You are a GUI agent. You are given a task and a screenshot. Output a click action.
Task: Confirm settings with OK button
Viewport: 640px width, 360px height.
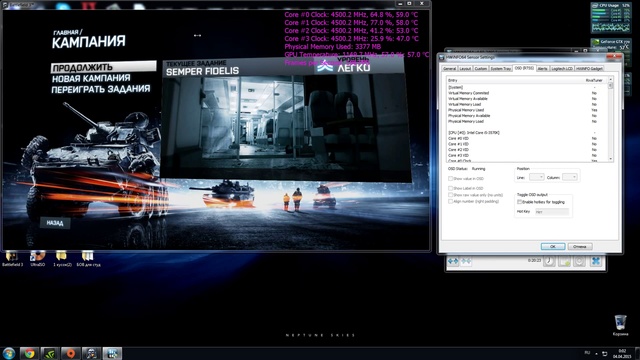(x=553, y=247)
